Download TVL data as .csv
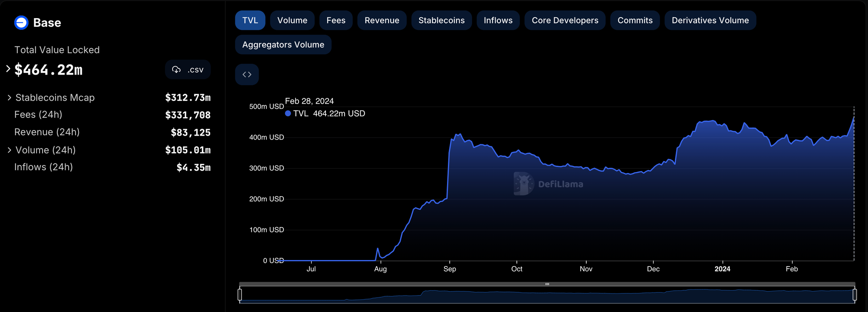The width and height of the screenshot is (868, 312). click(x=188, y=70)
